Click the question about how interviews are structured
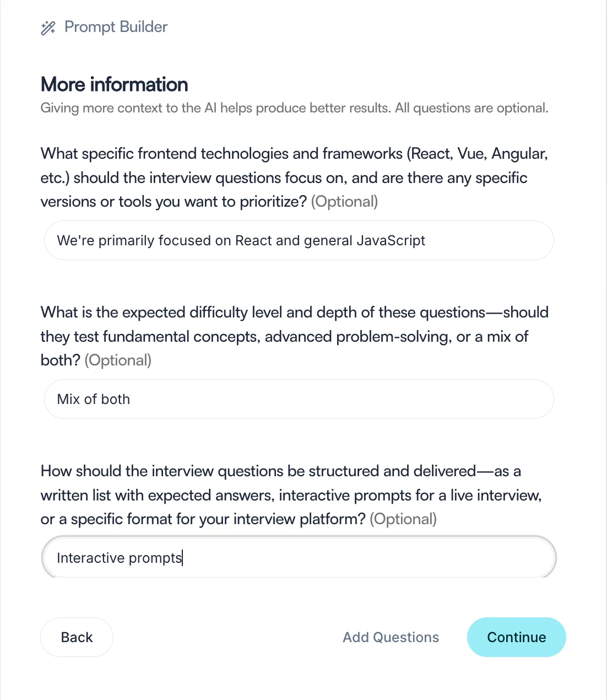This screenshot has height=700, width=607. 291,495
